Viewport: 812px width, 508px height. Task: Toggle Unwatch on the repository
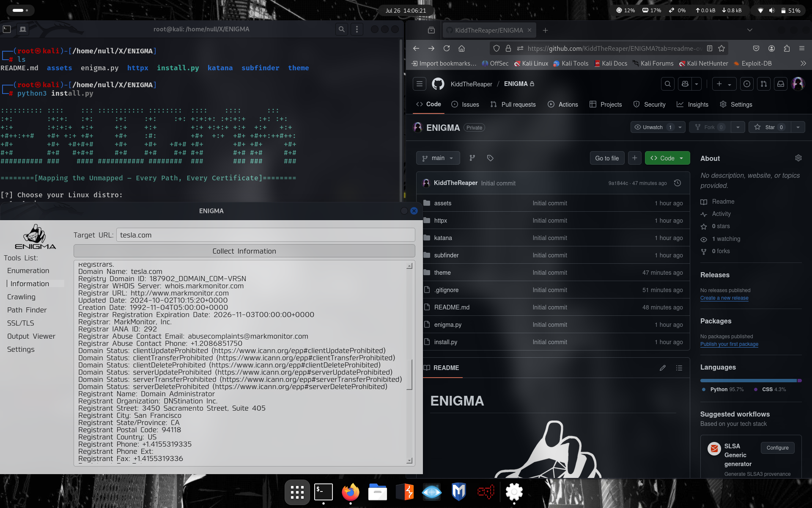point(653,127)
